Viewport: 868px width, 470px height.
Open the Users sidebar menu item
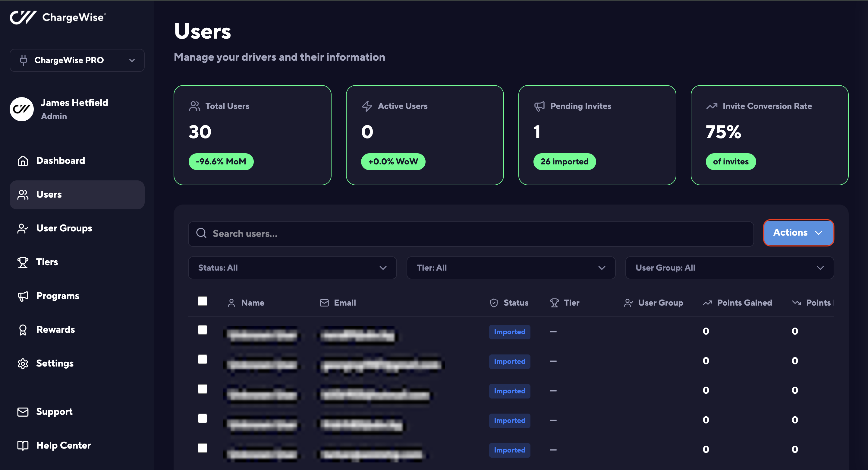[77, 195]
